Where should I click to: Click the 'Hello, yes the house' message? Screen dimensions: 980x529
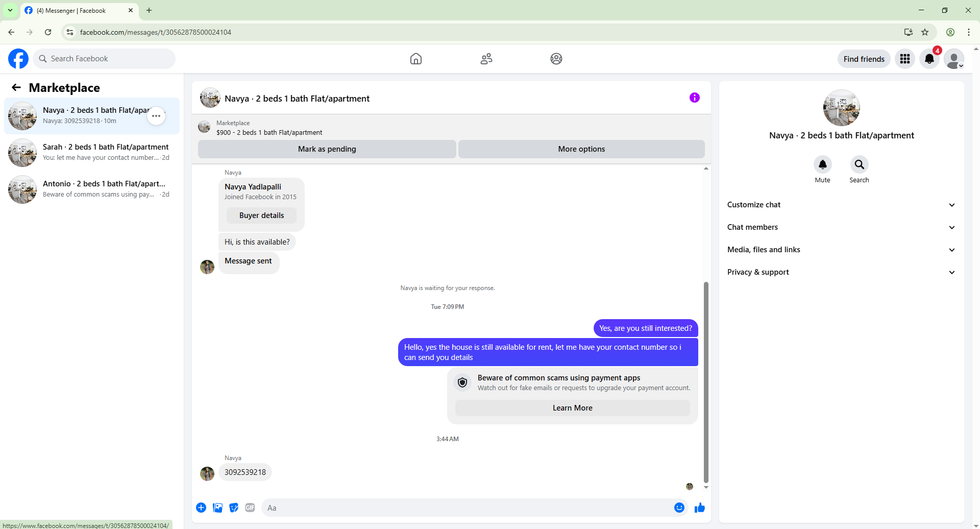pos(548,352)
